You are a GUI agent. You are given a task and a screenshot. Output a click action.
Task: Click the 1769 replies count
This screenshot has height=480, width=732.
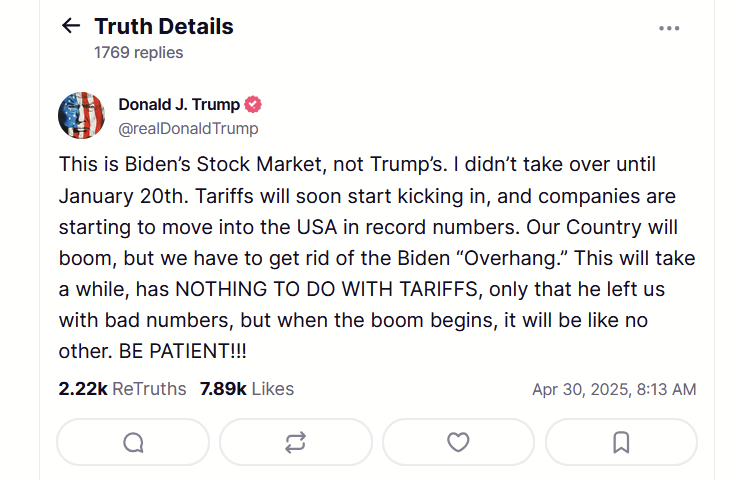click(139, 52)
